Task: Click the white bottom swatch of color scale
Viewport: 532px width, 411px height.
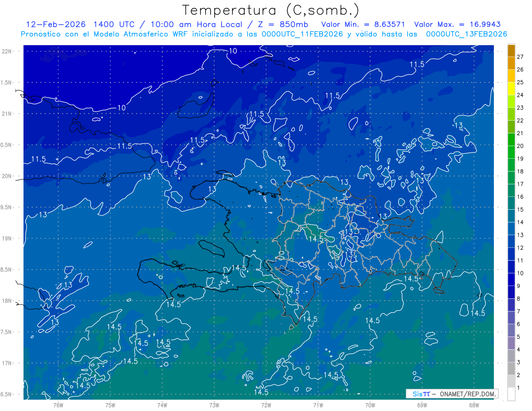Action: [511, 394]
